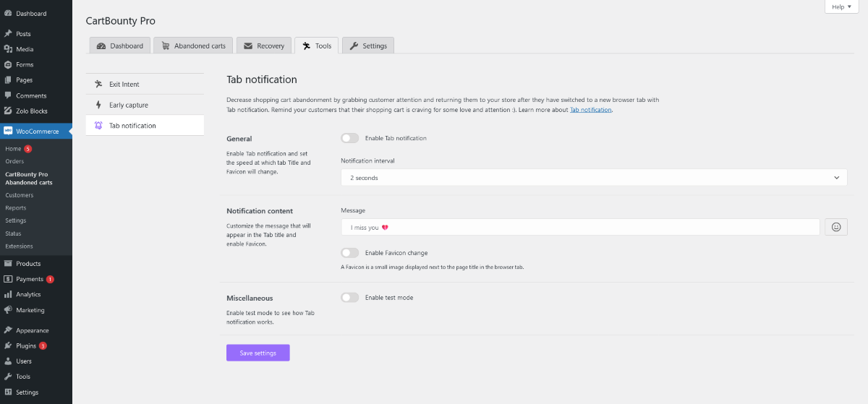
Task: Toggle Enable Tab notification switch
Action: 350,138
